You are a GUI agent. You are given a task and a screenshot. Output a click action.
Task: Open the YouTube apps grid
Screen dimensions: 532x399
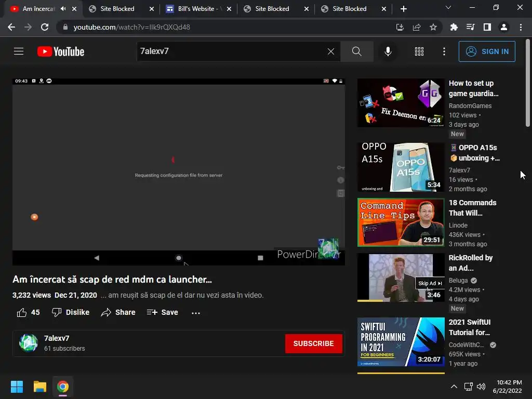(x=419, y=51)
